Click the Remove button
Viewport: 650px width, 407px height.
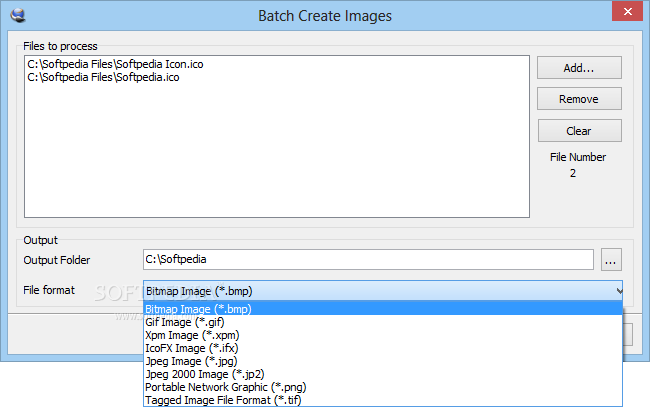point(579,99)
